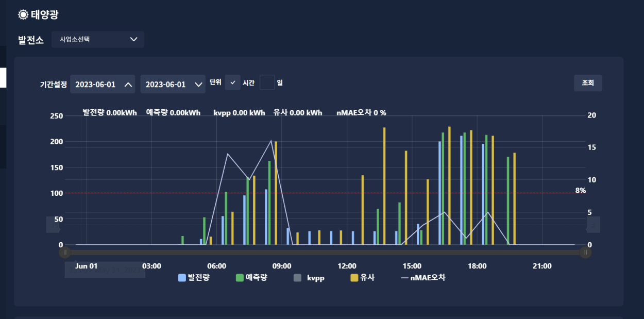Click the 예측량 legend label text
Image resolution: width=644 pixels, height=319 pixels.
coord(257,278)
